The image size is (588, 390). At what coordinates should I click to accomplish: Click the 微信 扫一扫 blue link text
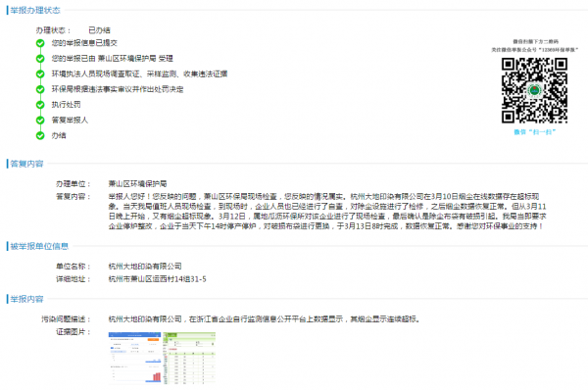[534, 132]
